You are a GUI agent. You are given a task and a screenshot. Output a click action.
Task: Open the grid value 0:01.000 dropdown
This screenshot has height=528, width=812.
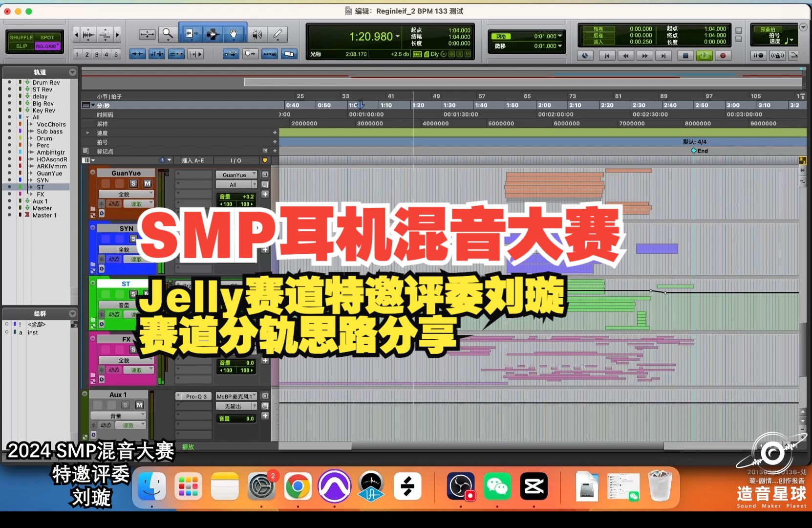[560, 36]
